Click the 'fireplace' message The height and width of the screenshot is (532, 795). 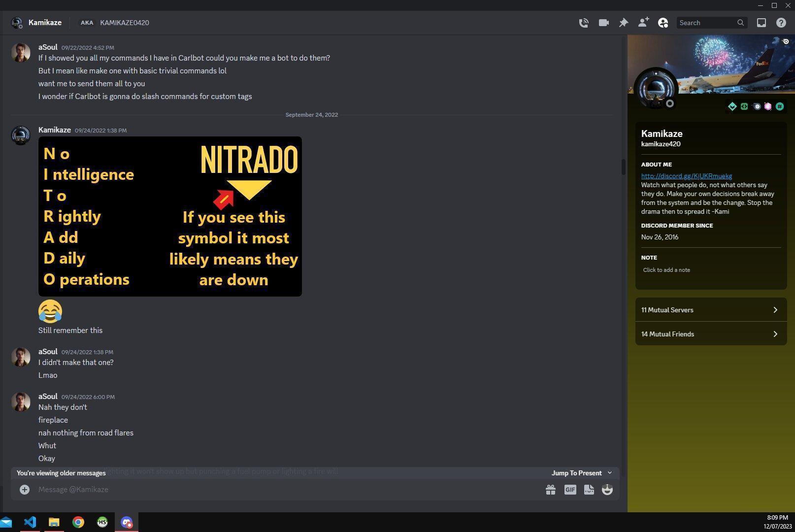click(x=53, y=420)
